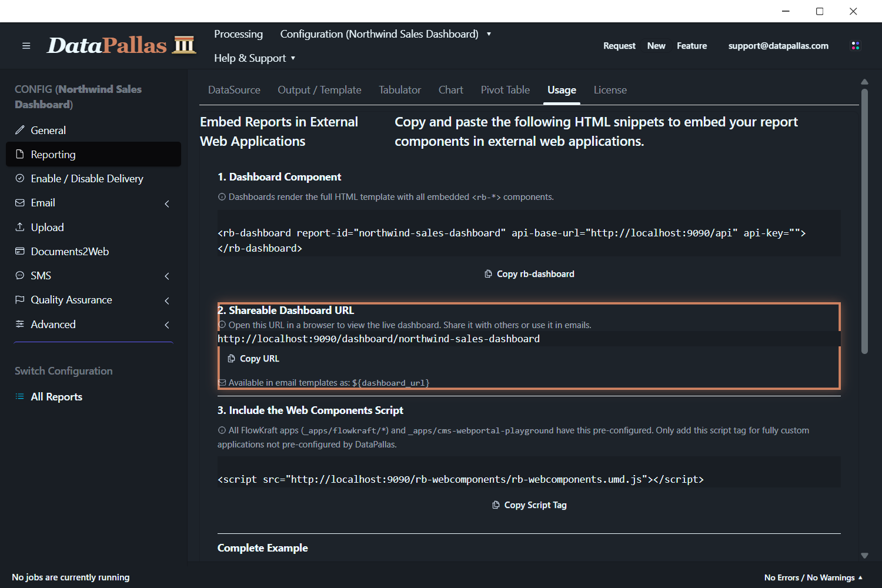882x588 pixels.
Task: Open the Processing menu
Action: (x=238, y=34)
